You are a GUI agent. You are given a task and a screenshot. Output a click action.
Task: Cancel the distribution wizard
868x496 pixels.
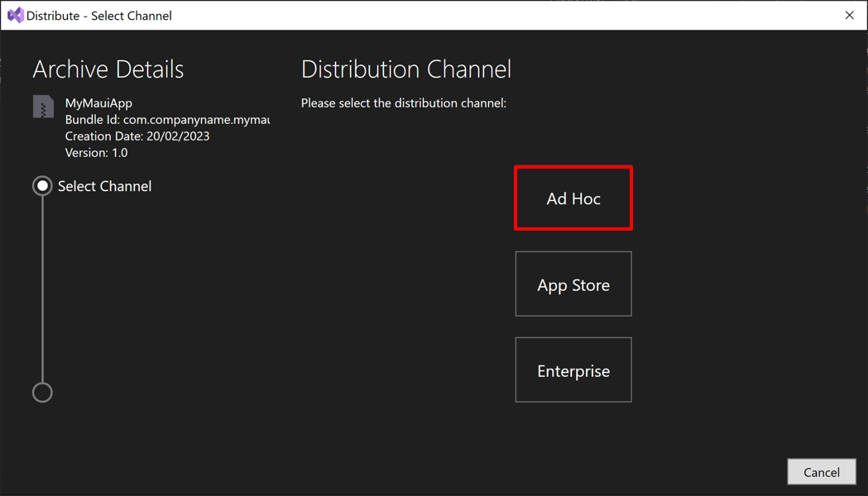point(822,471)
